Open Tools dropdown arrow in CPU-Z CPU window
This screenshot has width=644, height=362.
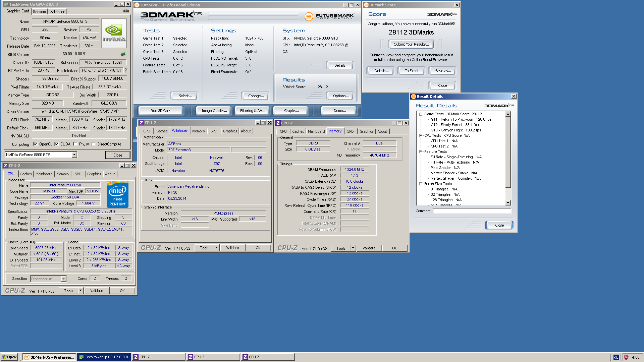tap(80, 291)
